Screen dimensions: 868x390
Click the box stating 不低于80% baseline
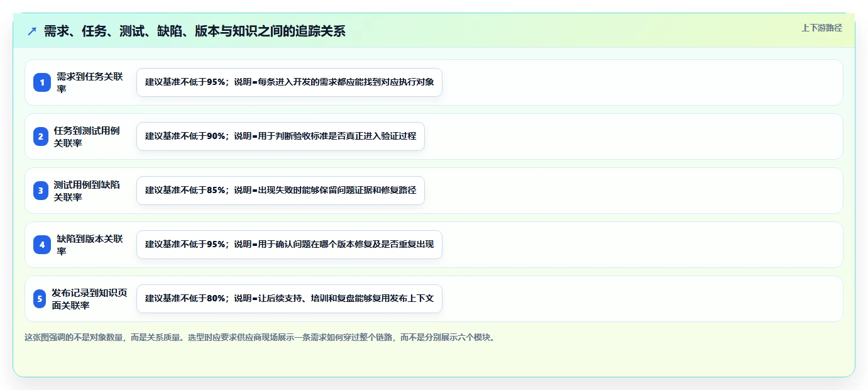[289, 299]
